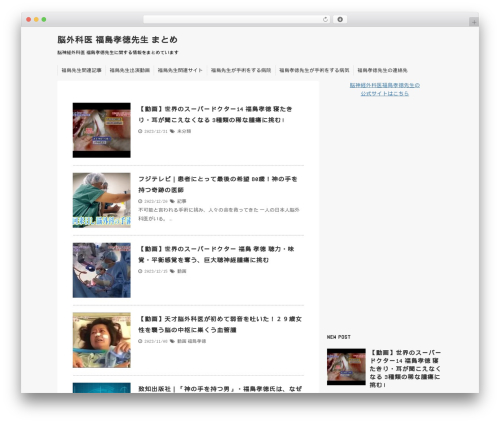This screenshot has height=423, width=500.
Task: Click the excerpt text 不可能と言われる手術に挑み
Action: 219,214
